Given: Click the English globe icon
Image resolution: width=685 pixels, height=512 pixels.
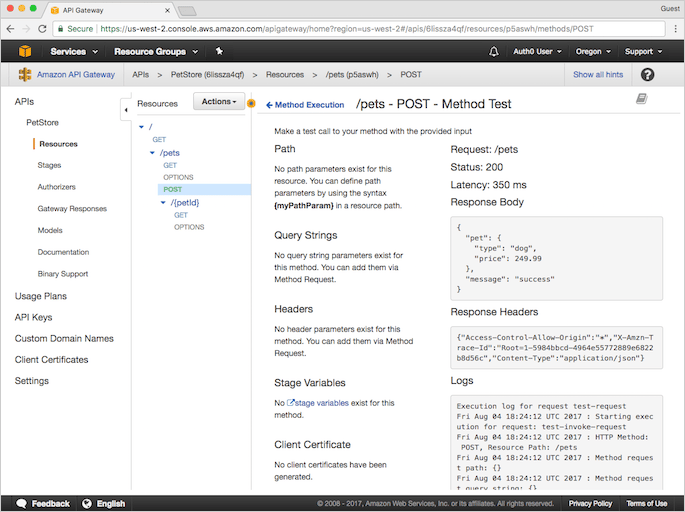Looking at the screenshot, I should tap(87, 503).
